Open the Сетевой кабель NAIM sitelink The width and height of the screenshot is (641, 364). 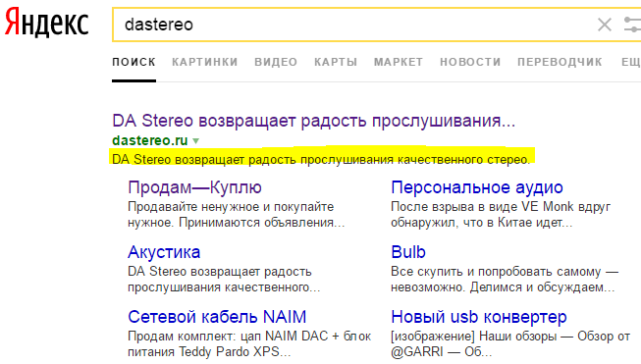217,317
